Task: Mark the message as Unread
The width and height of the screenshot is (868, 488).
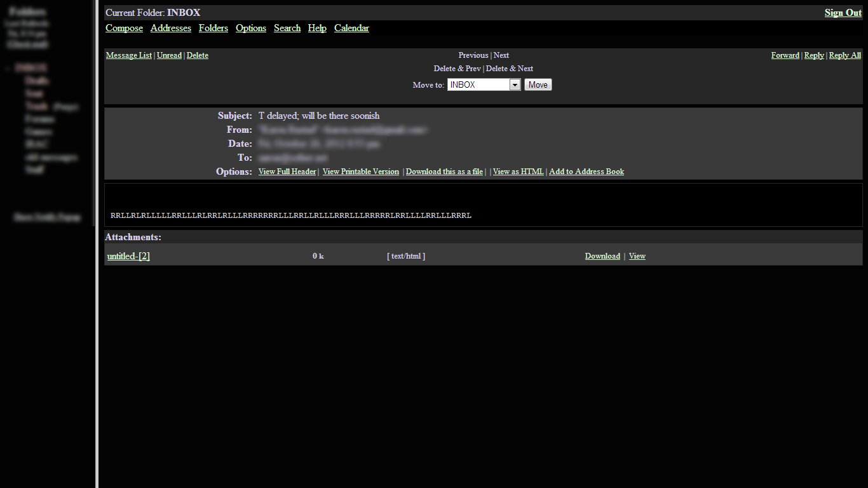Action: pos(169,55)
